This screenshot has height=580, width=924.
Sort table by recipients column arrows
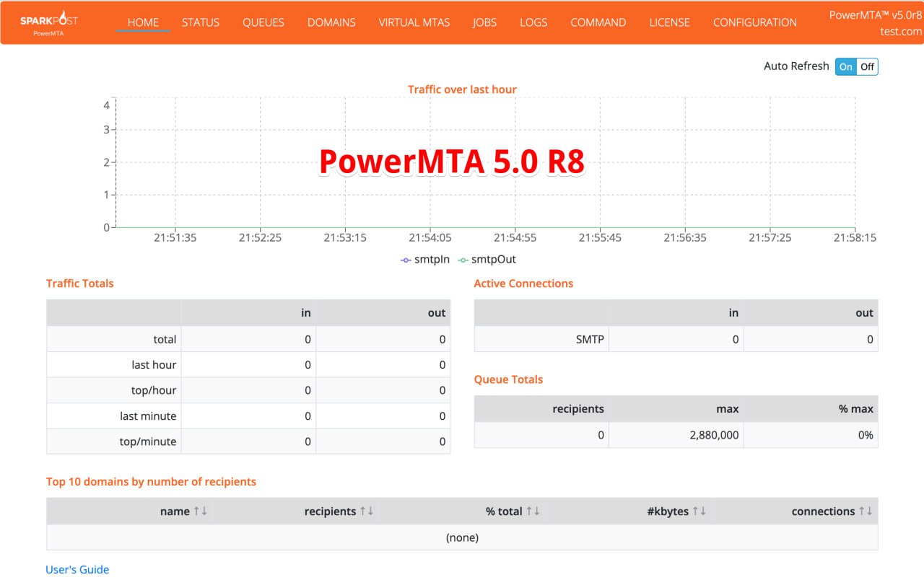[367, 511]
